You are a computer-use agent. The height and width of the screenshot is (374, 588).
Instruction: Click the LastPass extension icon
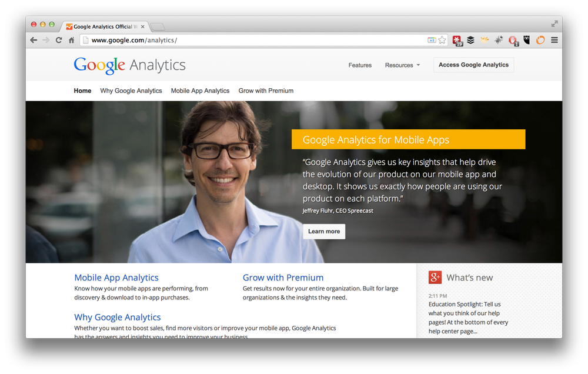click(457, 40)
